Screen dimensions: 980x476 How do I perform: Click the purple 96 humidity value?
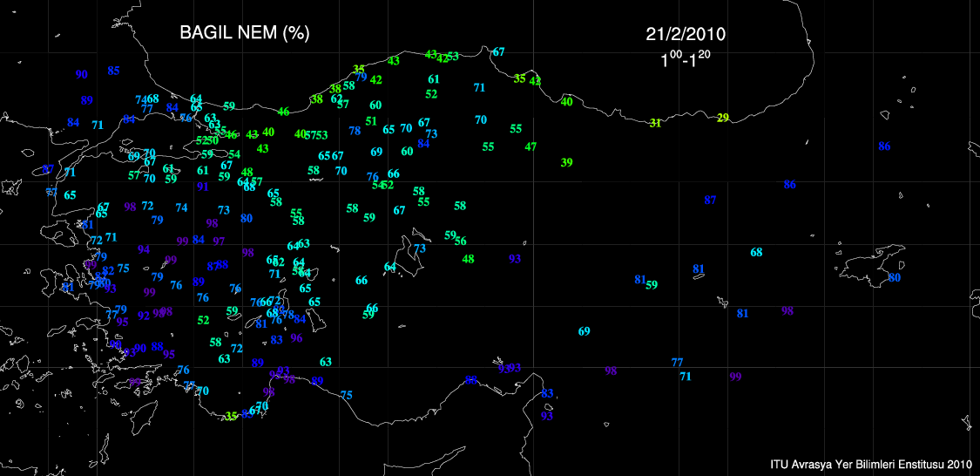click(296, 337)
